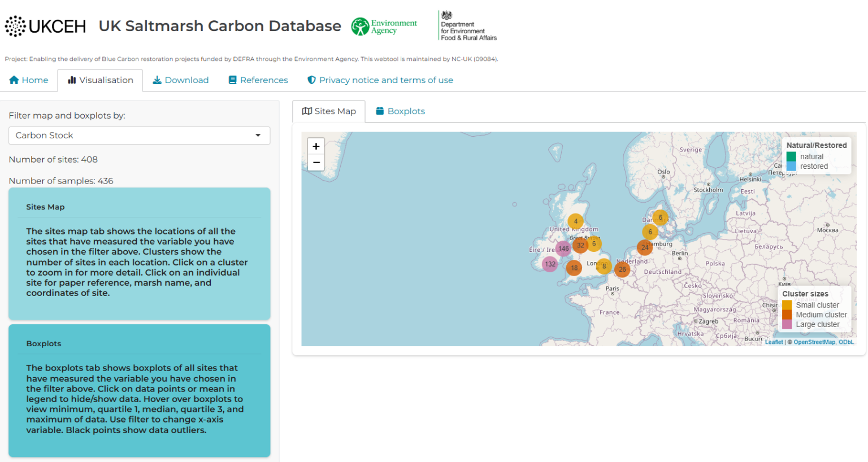868x462 pixels.
Task: Zoom in the map with plus button
Action: pos(316,146)
